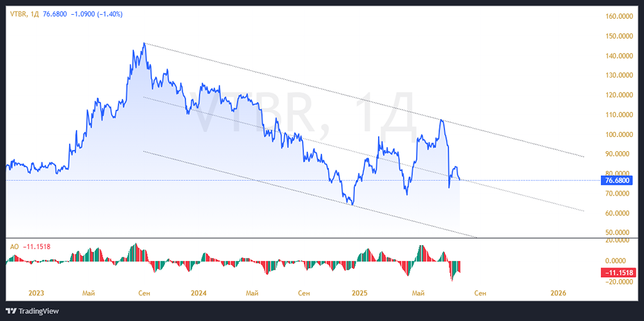
Task: Click the 70.0000 price axis label
Action: [x=618, y=194]
